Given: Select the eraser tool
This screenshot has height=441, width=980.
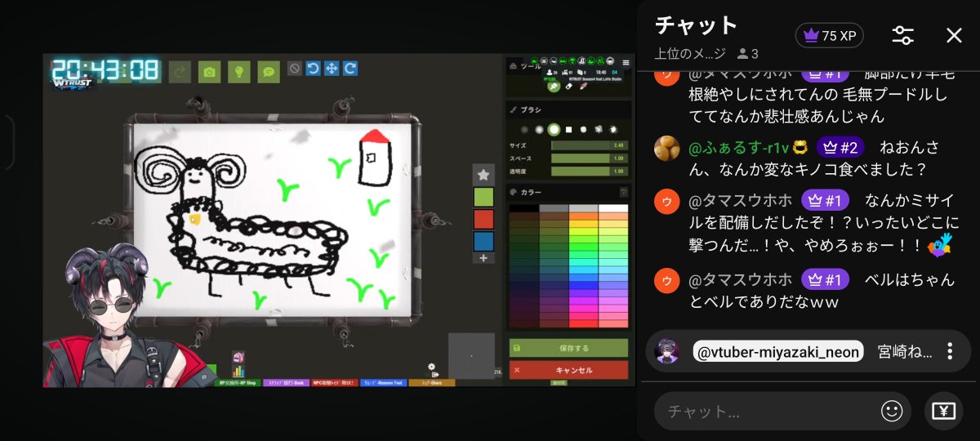Looking at the screenshot, I should pyautogui.click(x=568, y=86).
